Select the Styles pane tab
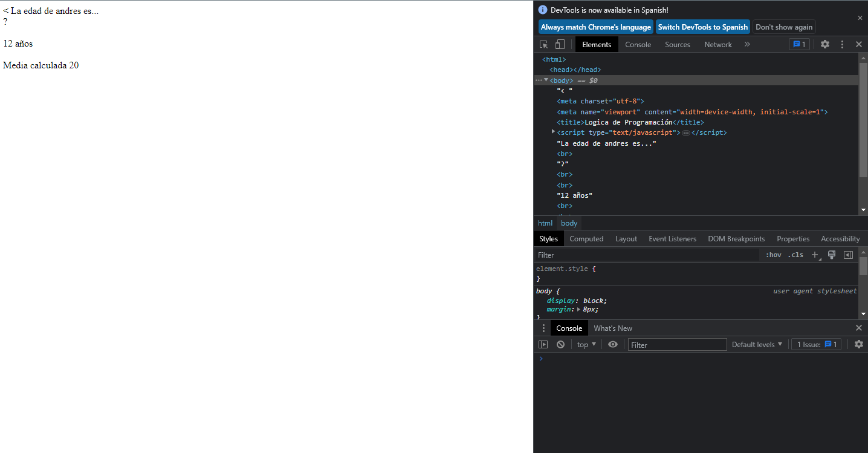Viewport: 868px width, 453px height. pyautogui.click(x=549, y=238)
